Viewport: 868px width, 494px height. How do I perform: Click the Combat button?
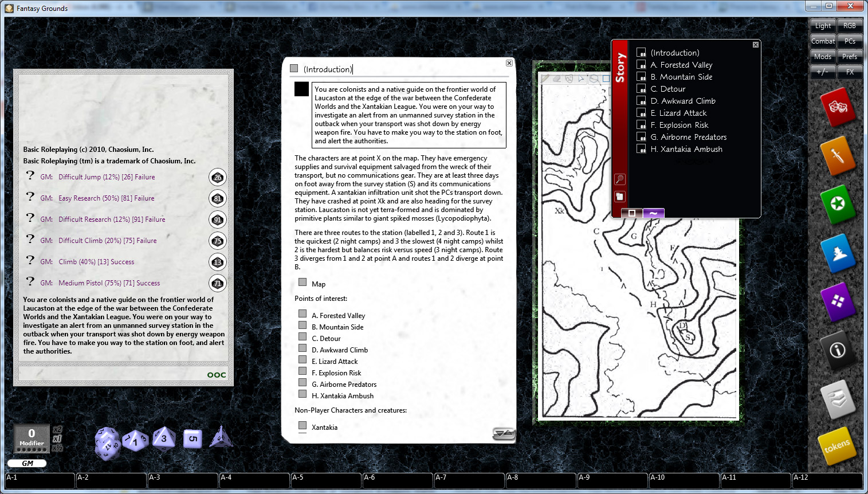(823, 41)
